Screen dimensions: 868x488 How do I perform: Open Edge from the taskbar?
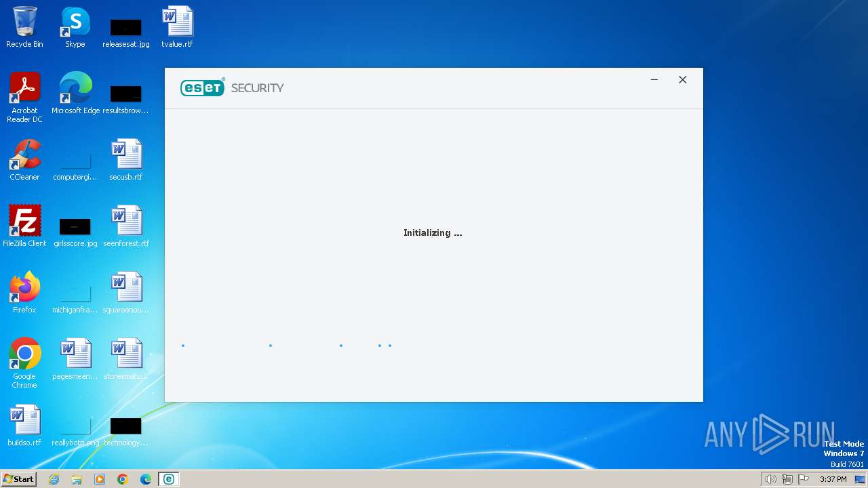(x=145, y=479)
